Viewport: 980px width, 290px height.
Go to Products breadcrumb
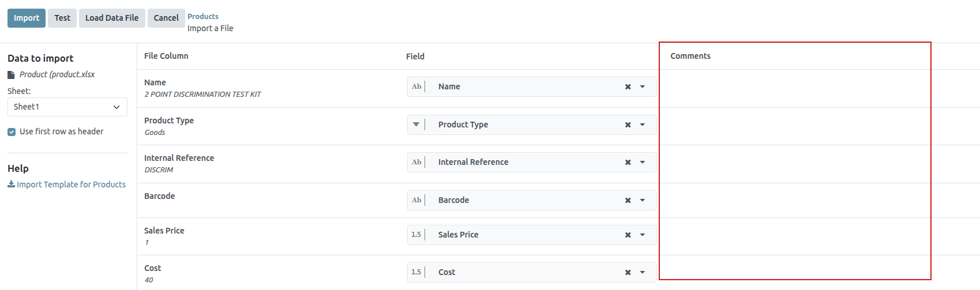click(203, 17)
